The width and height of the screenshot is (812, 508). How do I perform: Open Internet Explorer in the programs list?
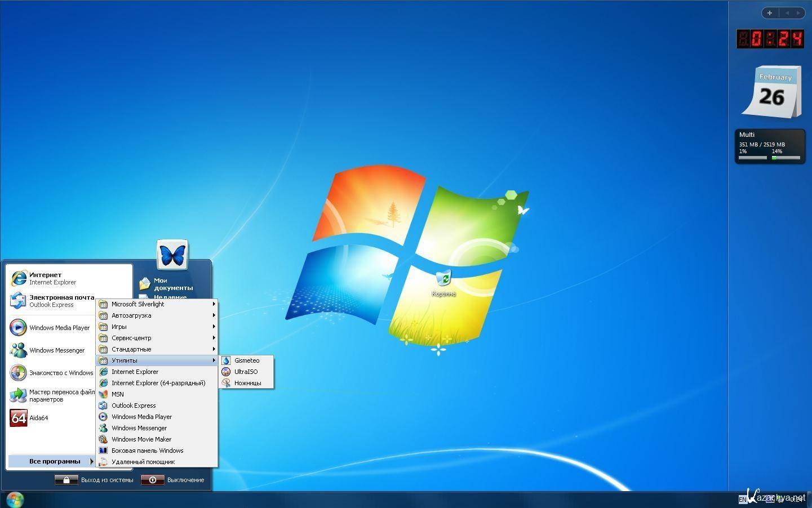click(x=157, y=372)
